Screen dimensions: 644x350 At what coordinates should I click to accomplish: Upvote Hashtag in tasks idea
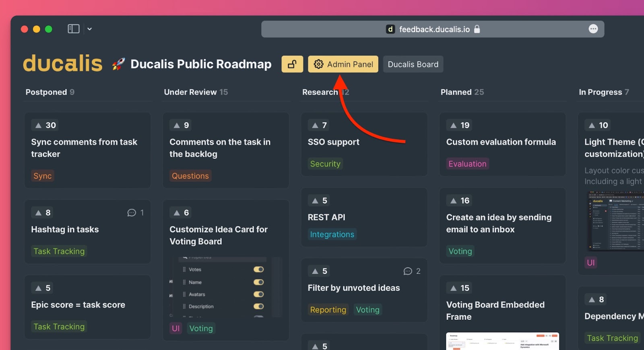42,212
